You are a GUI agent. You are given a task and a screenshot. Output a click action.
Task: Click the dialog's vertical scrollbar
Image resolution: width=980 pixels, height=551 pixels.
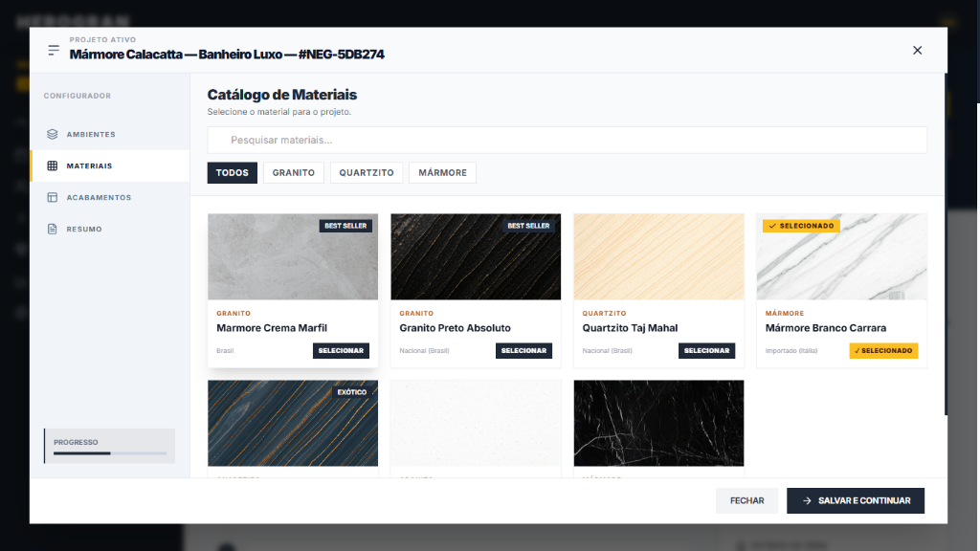point(946,244)
